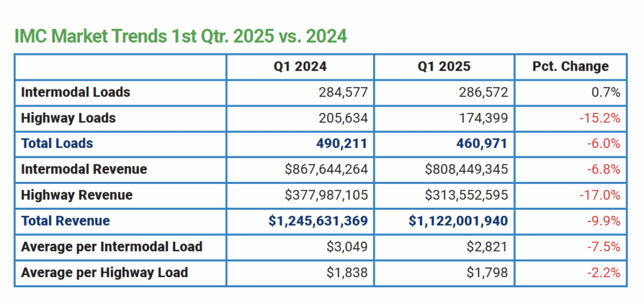Click the Average per Highway Load label
The width and height of the screenshot is (644, 303).
104,273
